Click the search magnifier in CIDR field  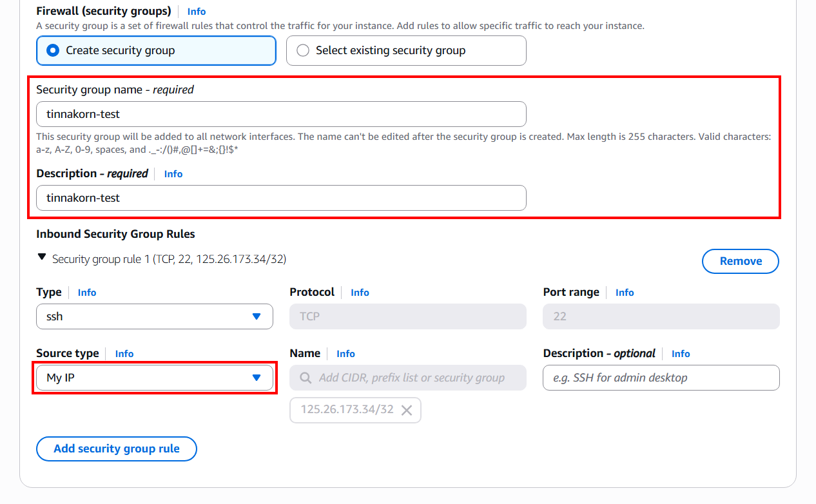coord(306,378)
